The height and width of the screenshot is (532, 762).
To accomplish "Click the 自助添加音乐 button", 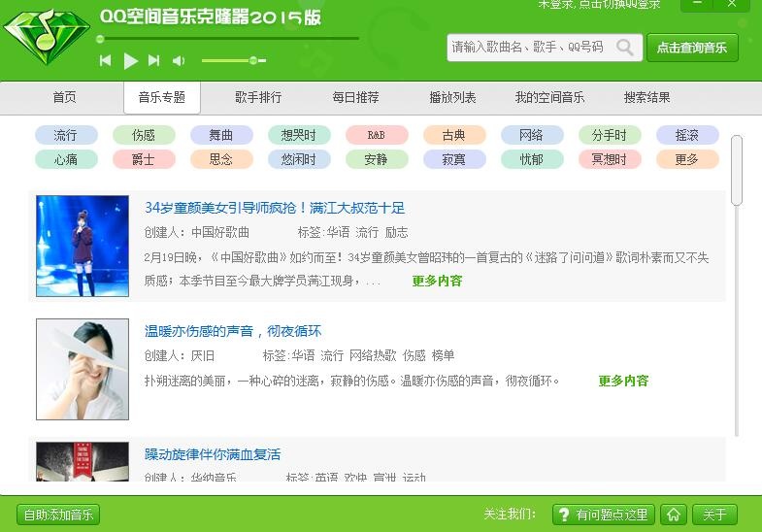I will pyautogui.click(x=58, y=515).
